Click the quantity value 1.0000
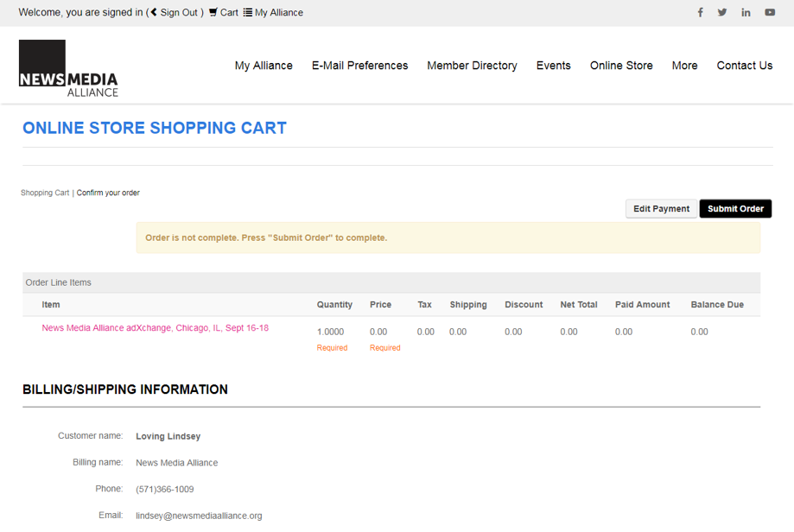The image size is (794, 532). pos(330,332)
